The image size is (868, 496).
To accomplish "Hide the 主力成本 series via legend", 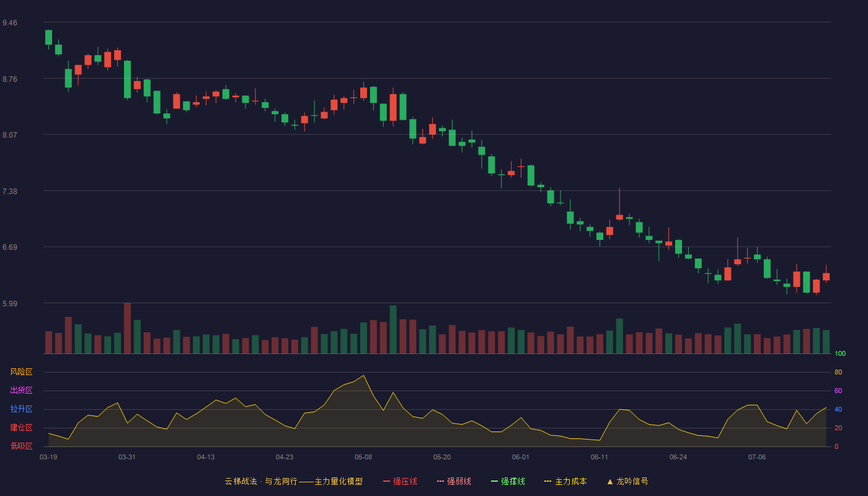I will 565,481.
